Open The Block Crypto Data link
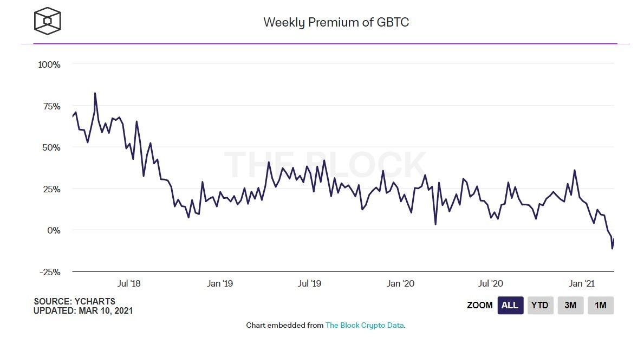This screenshot has height=337, width=644. 365,325
